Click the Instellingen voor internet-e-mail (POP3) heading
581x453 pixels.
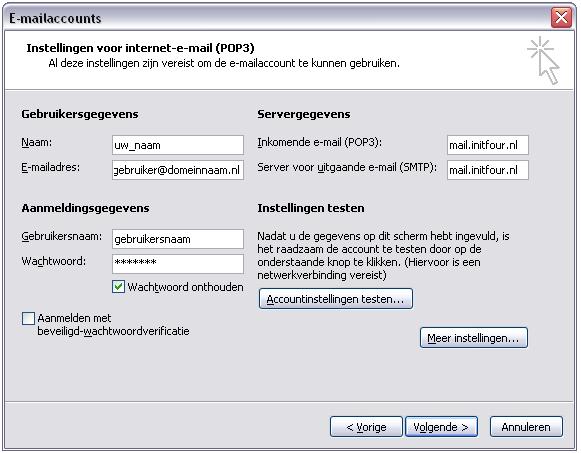[x=140, y=48]
